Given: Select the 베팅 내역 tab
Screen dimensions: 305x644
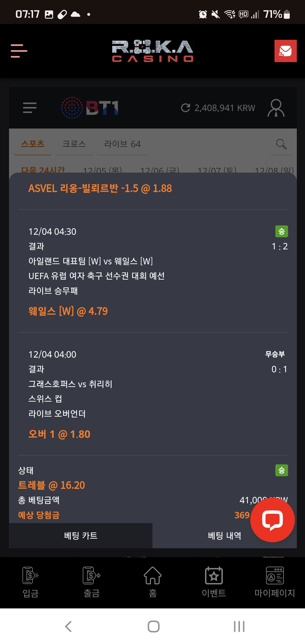Looking at the screenshot, I should [224, 536].
